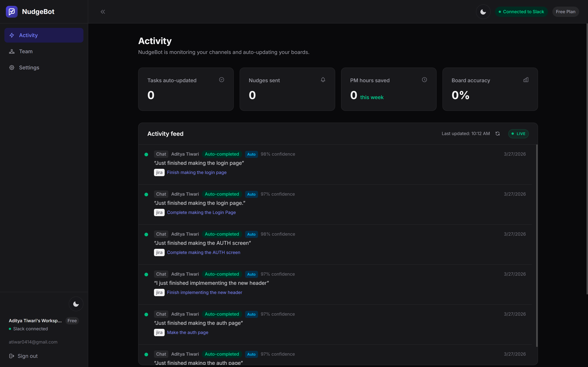588x367 pixels.
Task: Click the clock icon on PM hours saved card
Action: (x=424, y=80)
